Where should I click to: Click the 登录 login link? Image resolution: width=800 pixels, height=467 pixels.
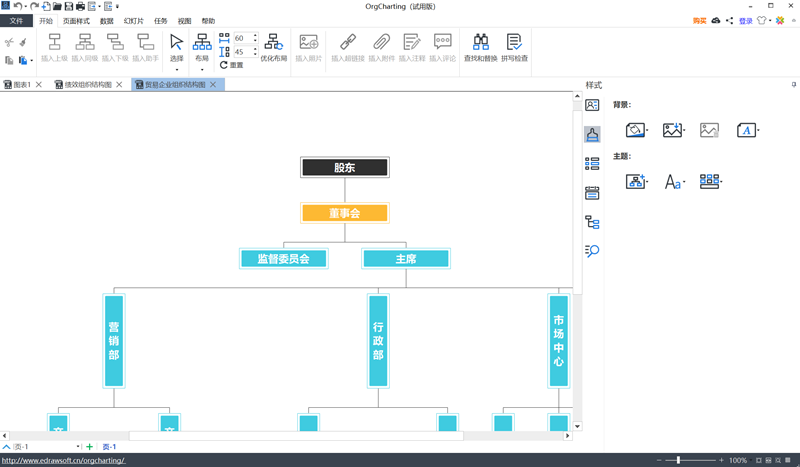[x=746, y=21]
